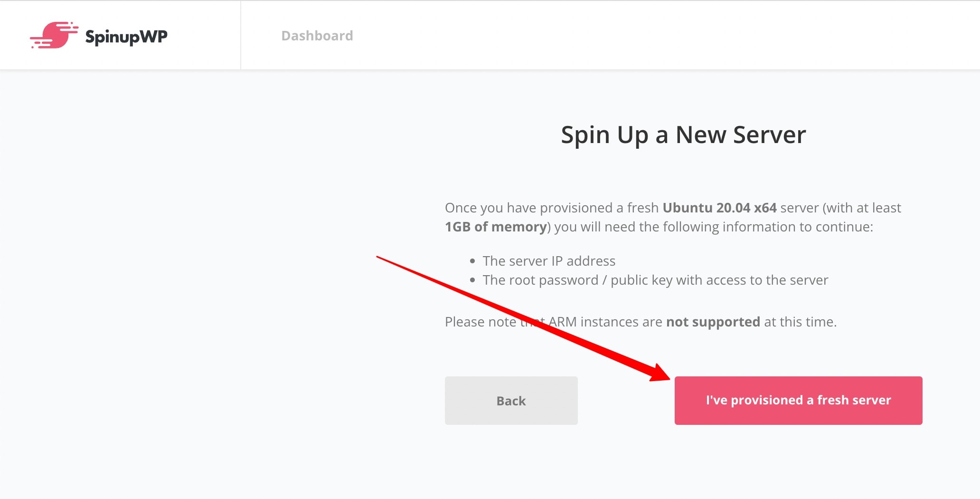Click the bold Ubuntu 20.04 x64 text
The width and height of the screenshot is (980, 499).
(x=720, y=208)
